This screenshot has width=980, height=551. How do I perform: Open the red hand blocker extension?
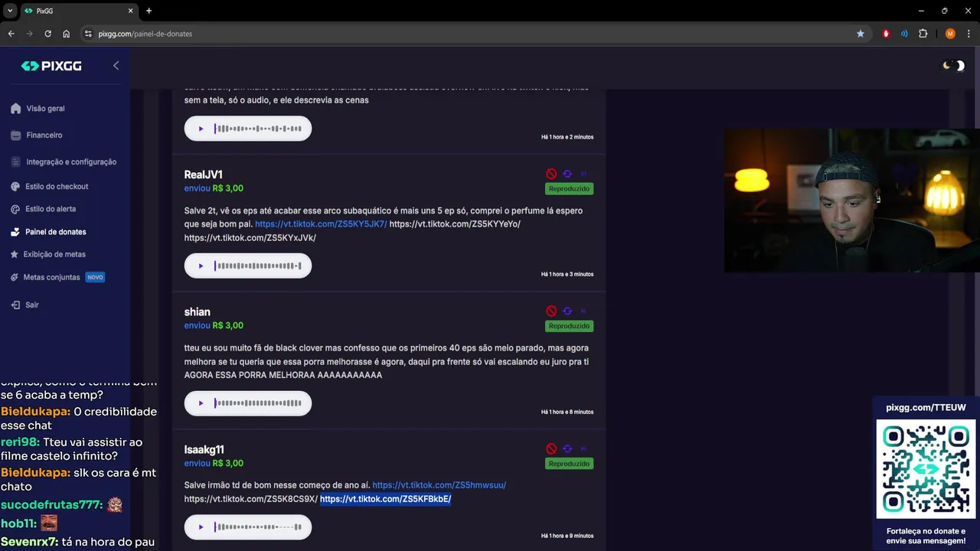tap(887, 34)
